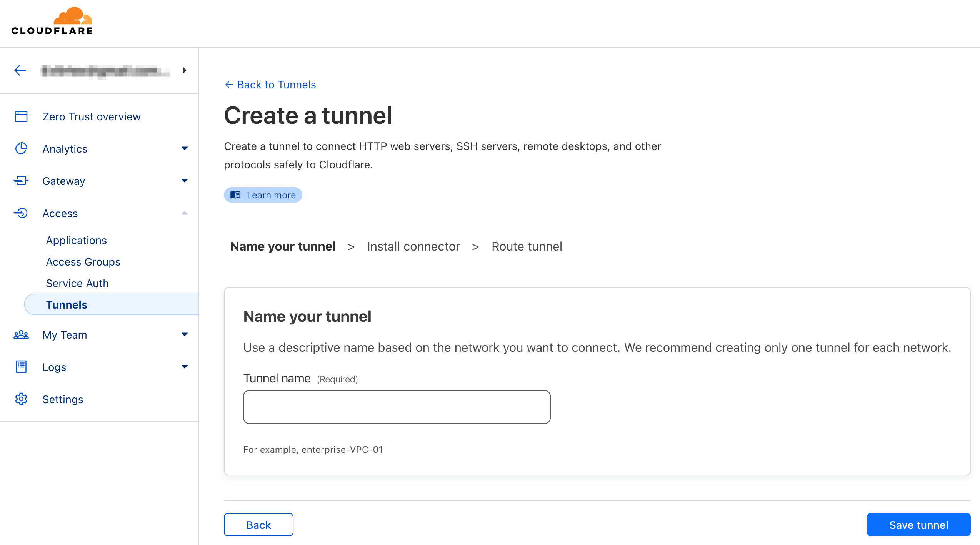Select the Access menu item
Screen dimensions: 980x545
pyautogui.click(x=60, y=213)
